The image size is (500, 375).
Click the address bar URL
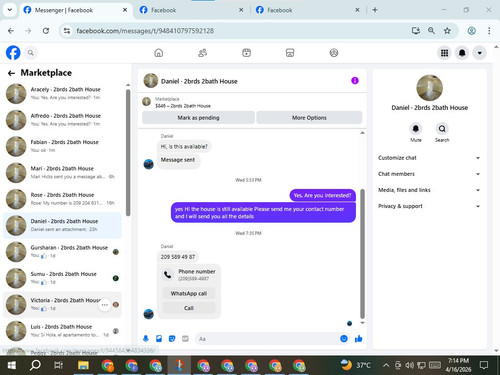(145, 31)
